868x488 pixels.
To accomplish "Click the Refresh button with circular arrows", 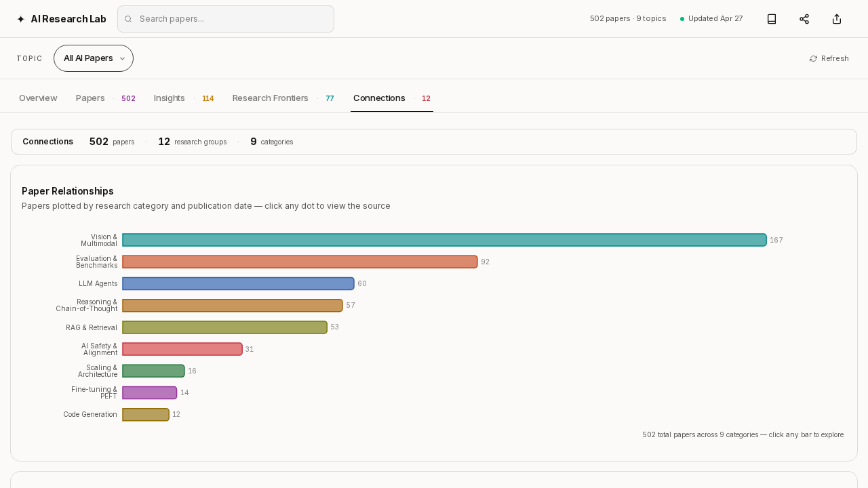I will click(x=829, y=58).
